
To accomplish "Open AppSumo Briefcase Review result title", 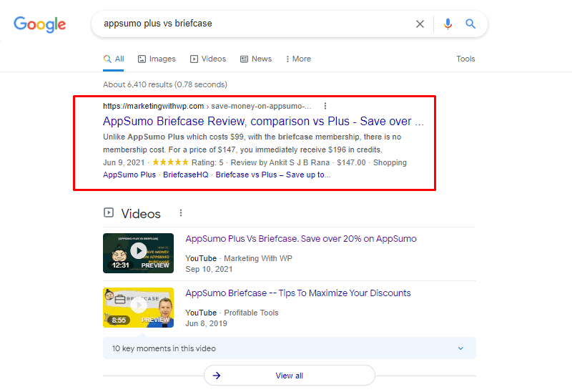I will [x=263, y=121].
